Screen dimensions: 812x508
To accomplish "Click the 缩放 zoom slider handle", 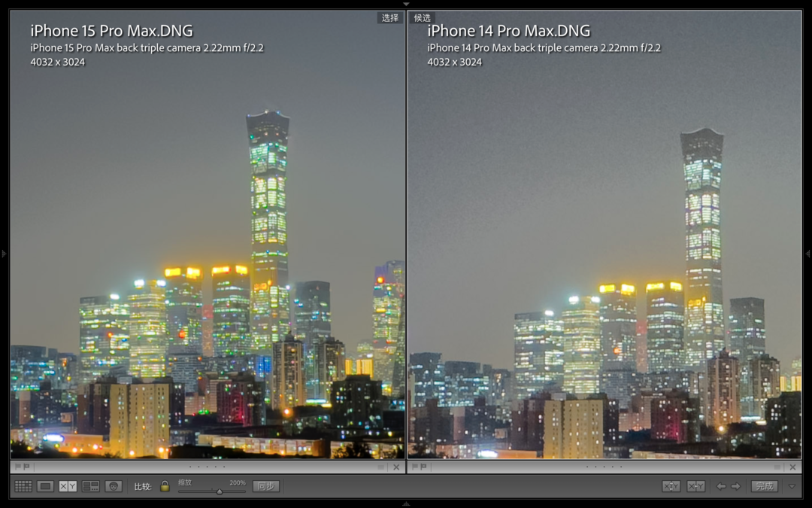I will coord(220,491).
